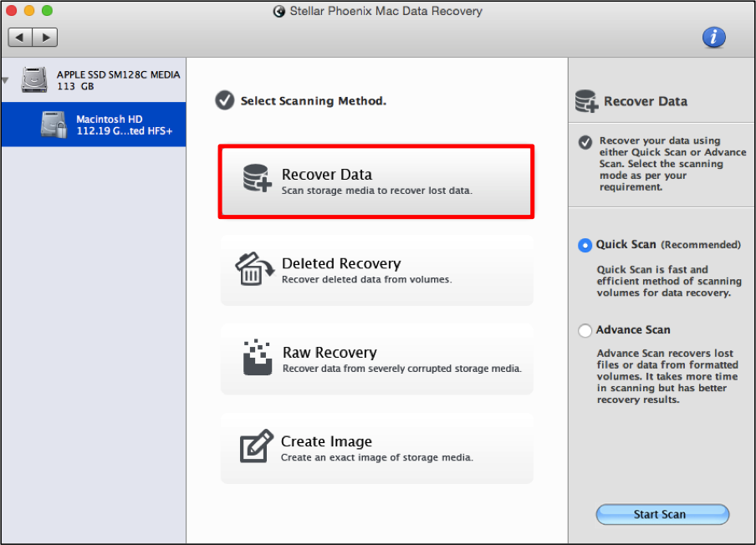Click the back navigation arrow
Viewport: 756px width, 545px height.
coord(20,37)
